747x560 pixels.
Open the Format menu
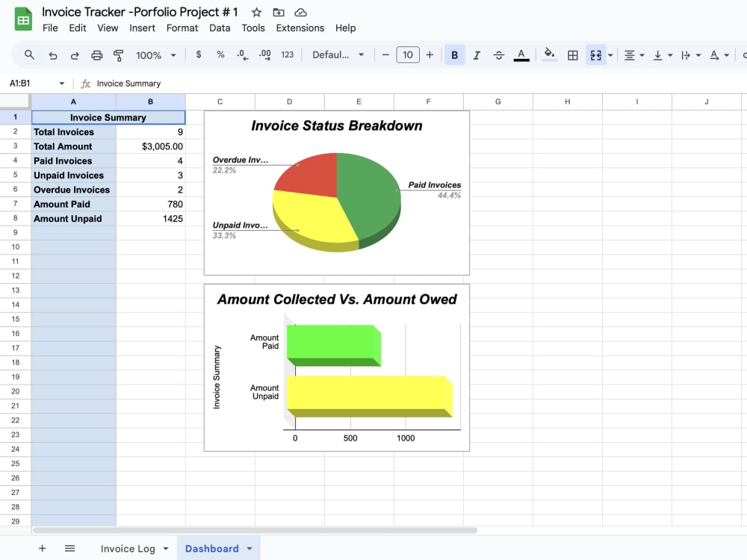tap(182, 28)
